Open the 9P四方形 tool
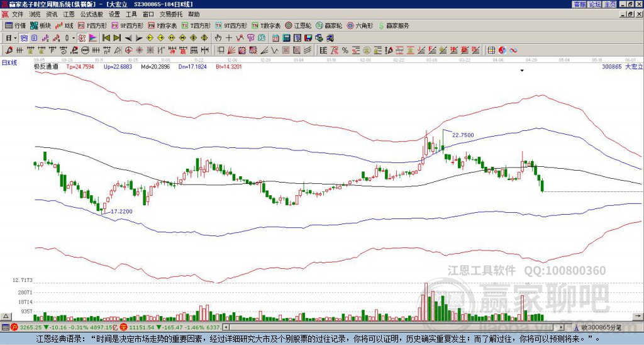Screen dimensions: 644x345 (x=127, y=25)
